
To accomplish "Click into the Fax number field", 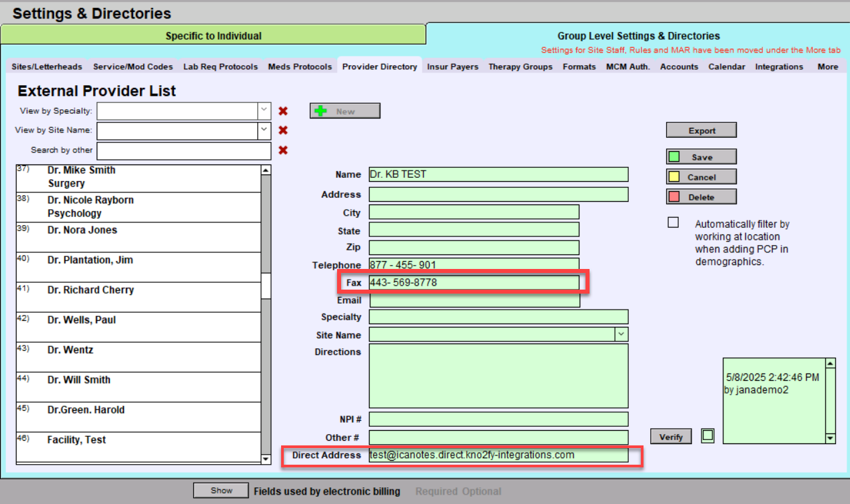I will pyautogui.click(x=473, y=283).
